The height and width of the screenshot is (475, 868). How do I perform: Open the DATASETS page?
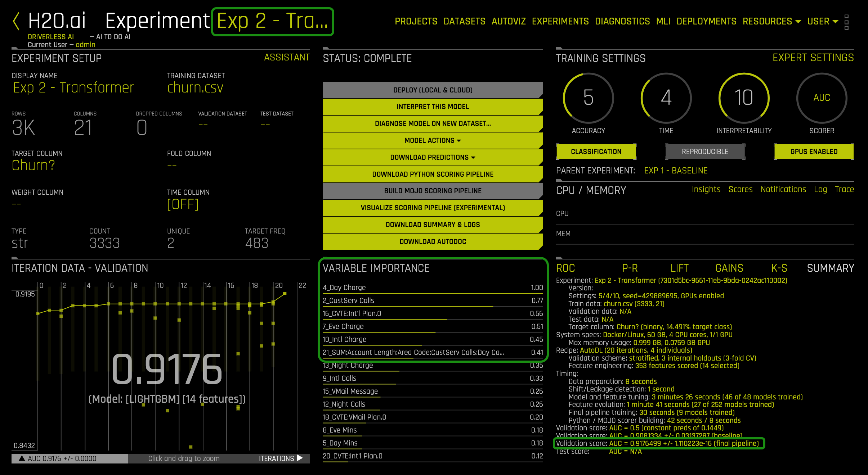pos(464,21)
